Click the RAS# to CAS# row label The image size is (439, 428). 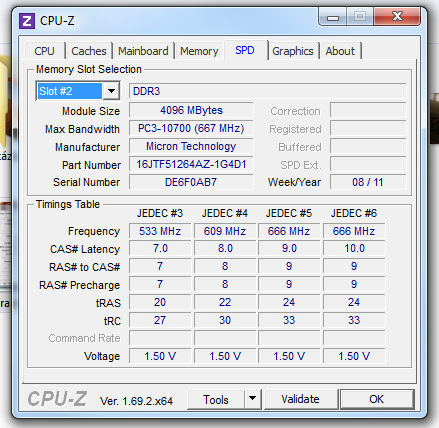(84, 267)
